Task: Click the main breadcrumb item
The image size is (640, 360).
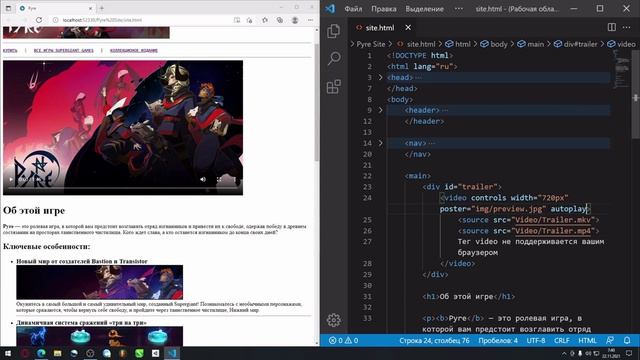Action: pyautogui.click(x=531, y=44)
